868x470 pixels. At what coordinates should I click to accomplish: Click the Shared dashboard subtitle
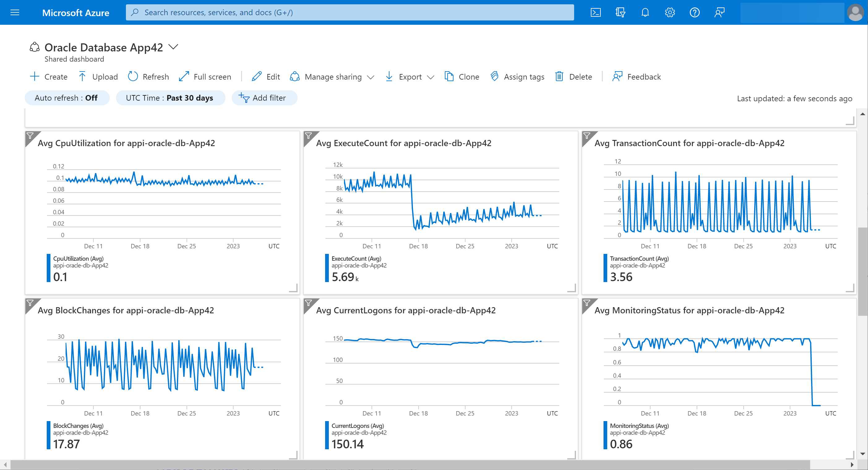tap(74, 59)
